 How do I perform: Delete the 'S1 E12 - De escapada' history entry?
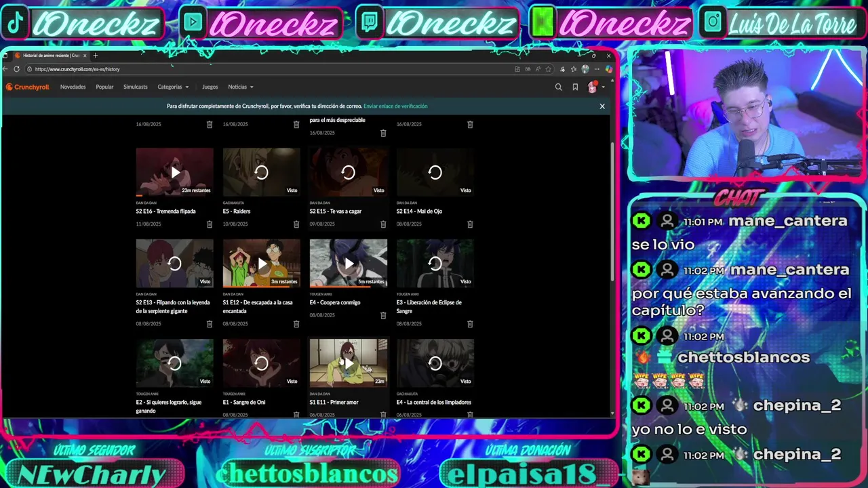pos(296,324)
